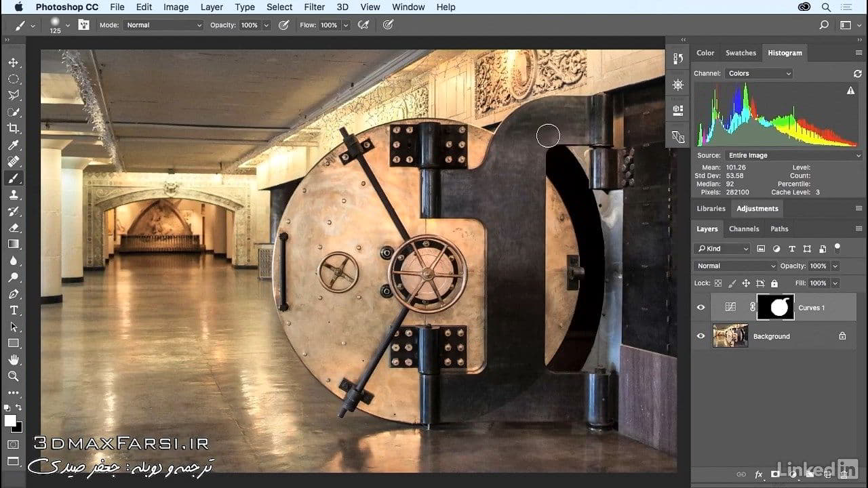Open the Apple menu
This screenshot has height=488, width=868.
(18, 7)
